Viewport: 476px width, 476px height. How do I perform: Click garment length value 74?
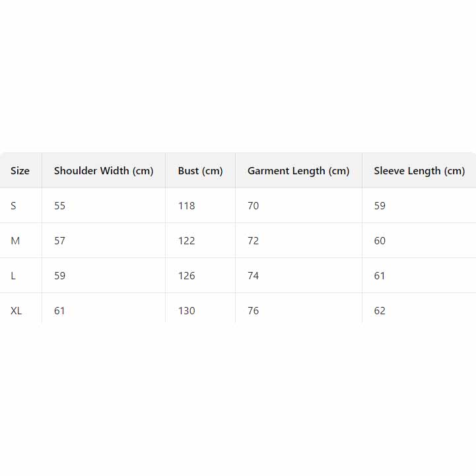254,276
